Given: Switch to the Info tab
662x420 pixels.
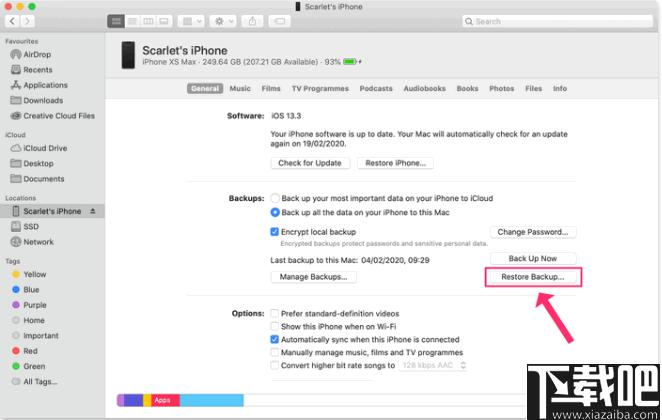Looking at the screenshot, I should pyautogui.click(x=560, y=89).
